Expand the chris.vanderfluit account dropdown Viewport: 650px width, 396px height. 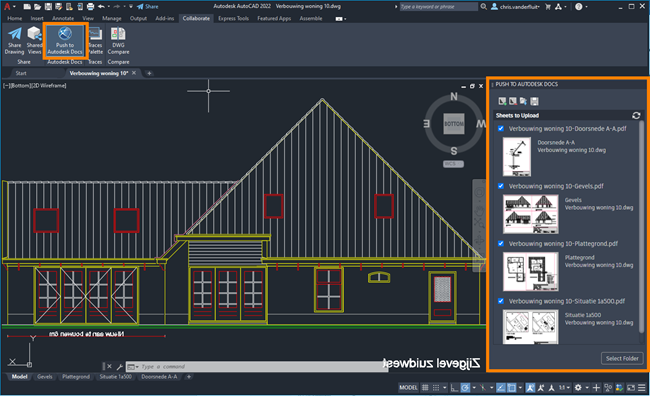coord(516,7)
